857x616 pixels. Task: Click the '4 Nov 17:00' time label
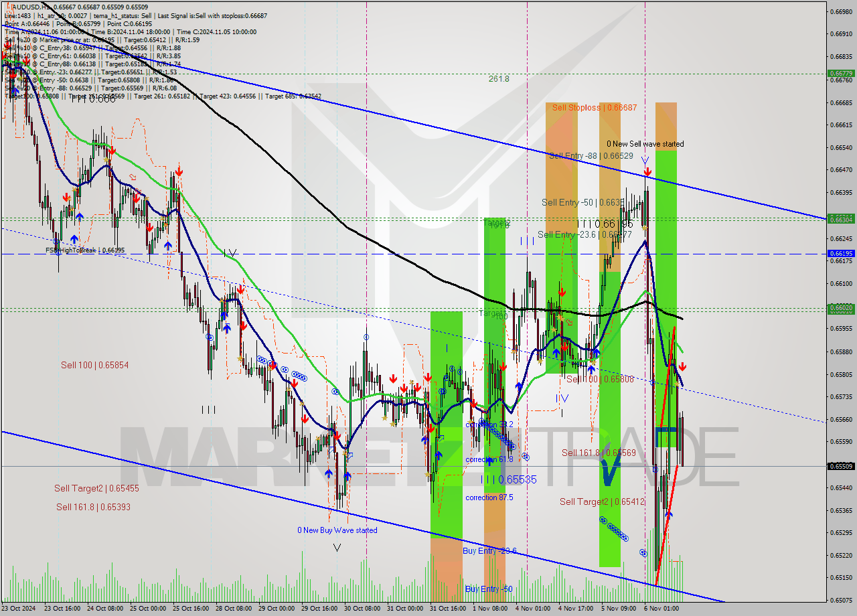click(x=576, y=609)
